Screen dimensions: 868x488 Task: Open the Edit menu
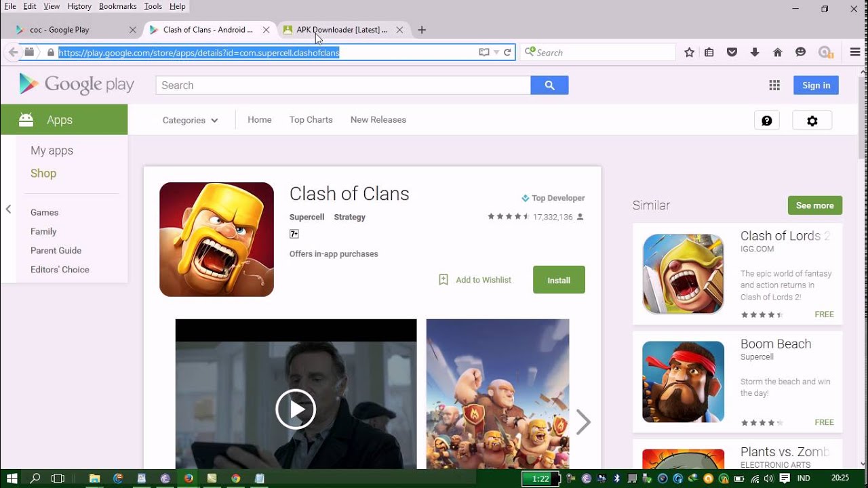point(30,6)
